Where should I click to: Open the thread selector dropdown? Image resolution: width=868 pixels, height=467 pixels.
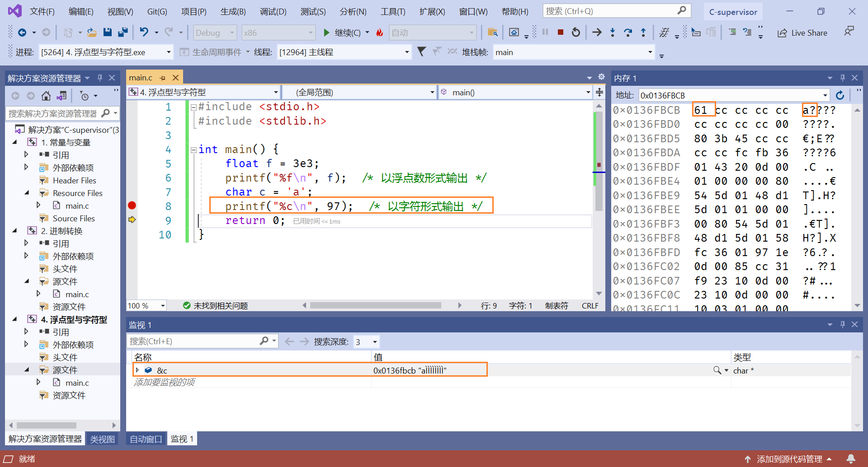(406, 52)
